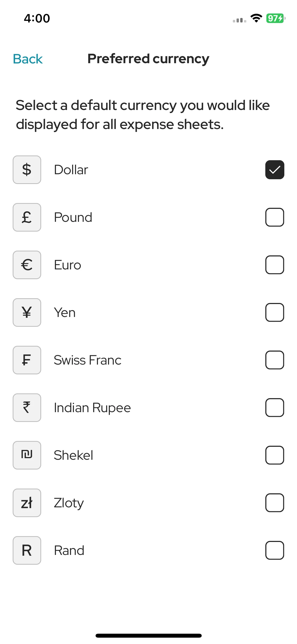The image size is (297, 644).
Task: Select the Swiss Franc checkbox
Action: (275, 360)
